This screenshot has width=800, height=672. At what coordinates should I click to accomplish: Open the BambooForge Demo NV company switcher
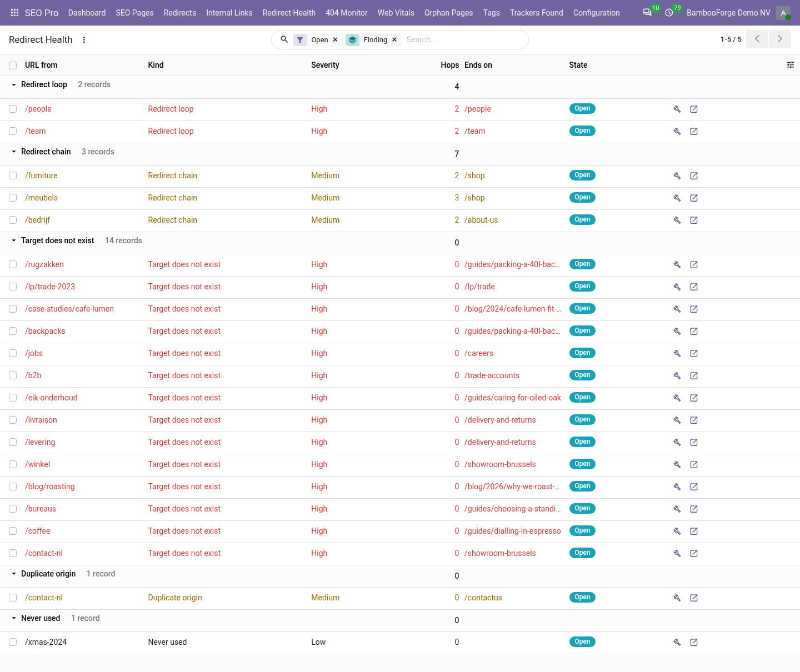click(728, 13)
